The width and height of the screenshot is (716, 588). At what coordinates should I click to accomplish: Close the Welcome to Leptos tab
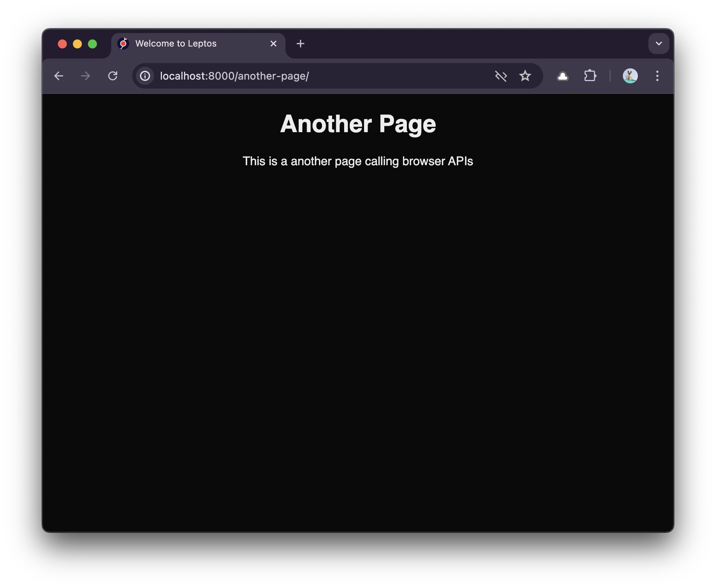coord(273,44)
